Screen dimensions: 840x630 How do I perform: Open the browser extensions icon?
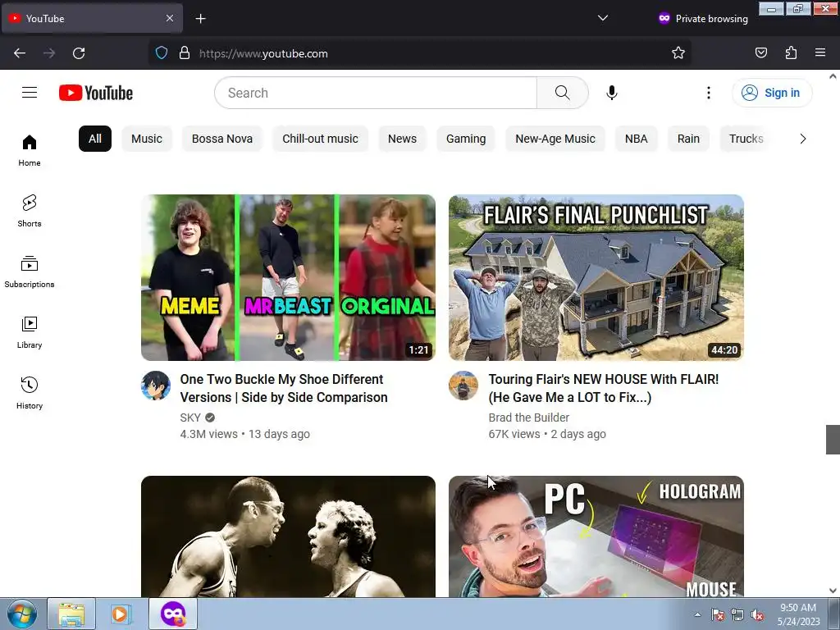(792, 53)
